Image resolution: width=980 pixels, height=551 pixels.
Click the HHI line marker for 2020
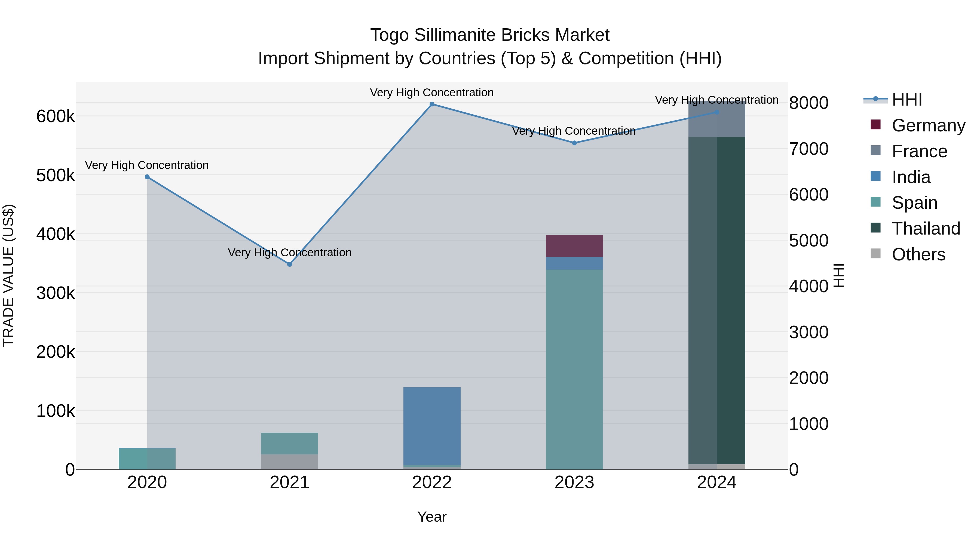[x=147, y=177]
